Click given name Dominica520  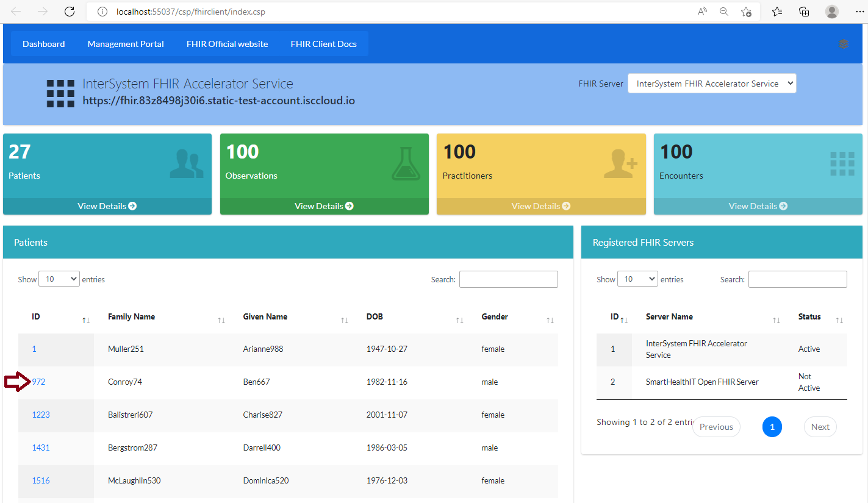[x=266, y=480]
